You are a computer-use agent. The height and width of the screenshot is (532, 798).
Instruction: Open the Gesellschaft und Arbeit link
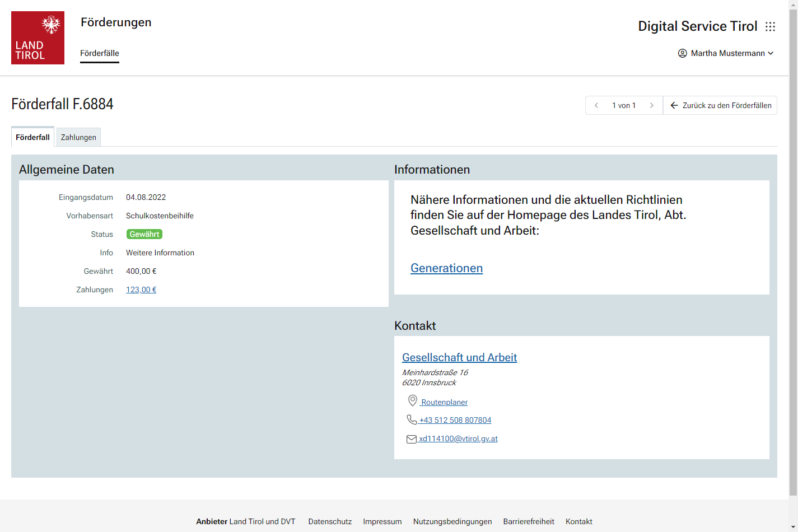[459, 357]
